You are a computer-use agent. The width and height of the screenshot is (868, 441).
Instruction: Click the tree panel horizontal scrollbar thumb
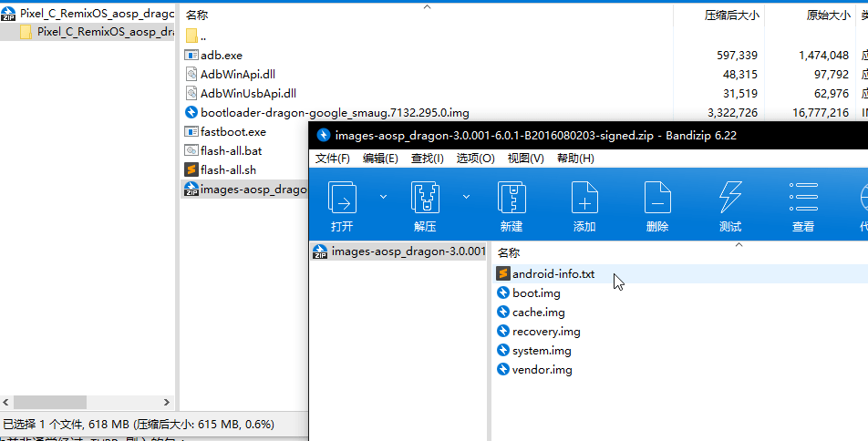click(x=50, y=402)
